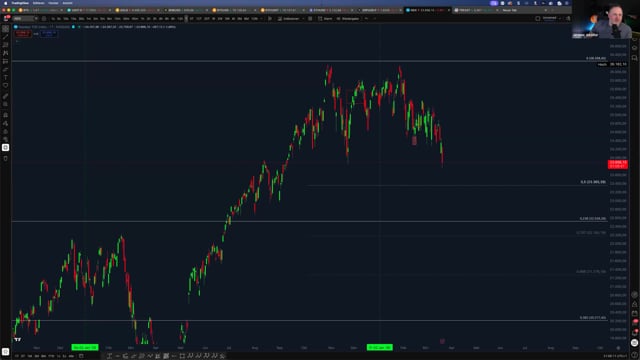Select the highlighted active timeframe button
Image resolution: width=640 pixels, height=360 pixels.
[x=186, y=18]
